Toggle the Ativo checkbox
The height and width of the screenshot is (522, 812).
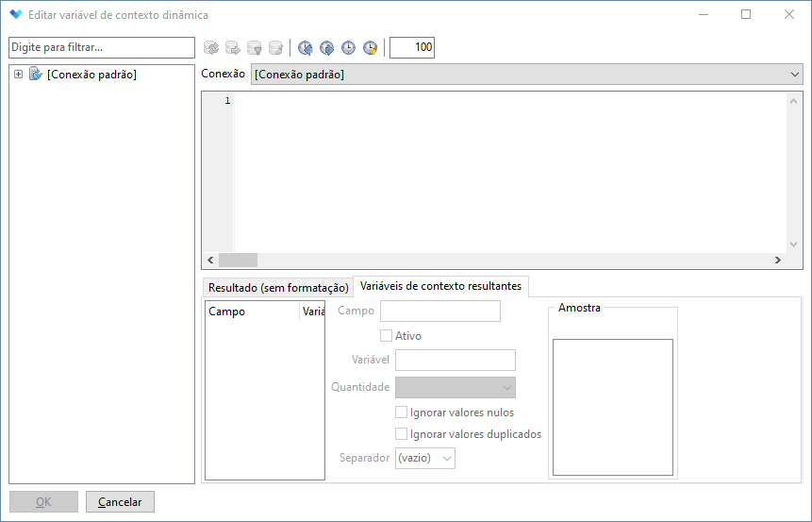[386, 336]
